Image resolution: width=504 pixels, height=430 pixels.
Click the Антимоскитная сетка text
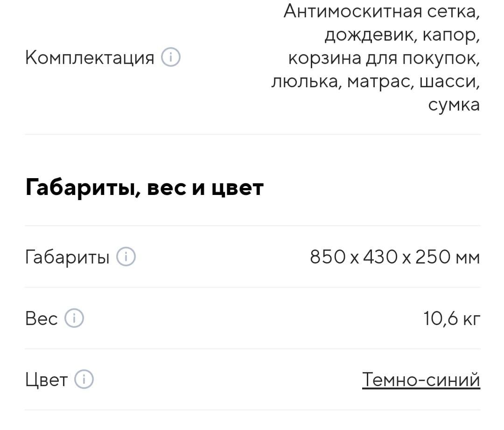point(382,12)
